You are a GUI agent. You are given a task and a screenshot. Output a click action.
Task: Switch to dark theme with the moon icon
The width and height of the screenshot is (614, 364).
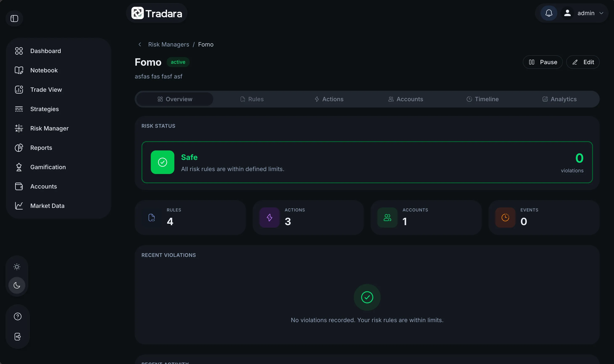(x=17, y=285)
